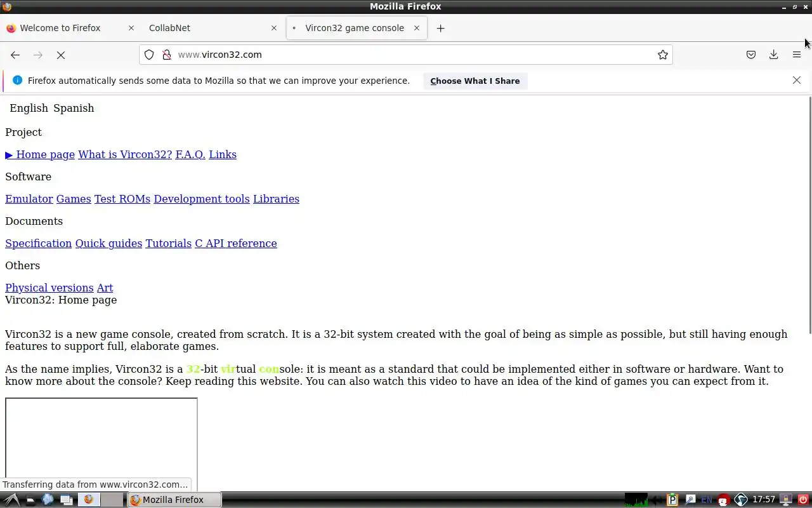The height and width of the screenshot is (508, 812).
Task: Go to the Games page
Action: pyautogui.click(x=74, y=199)
